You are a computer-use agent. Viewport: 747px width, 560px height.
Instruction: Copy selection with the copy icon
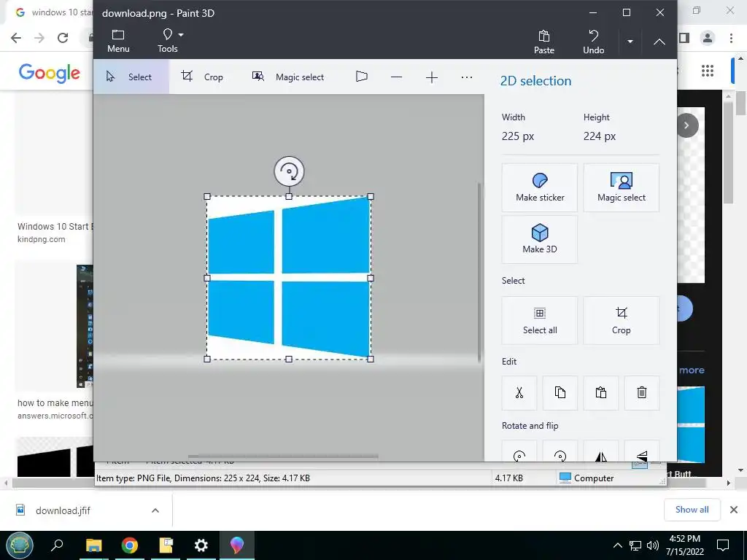(560, 393)
